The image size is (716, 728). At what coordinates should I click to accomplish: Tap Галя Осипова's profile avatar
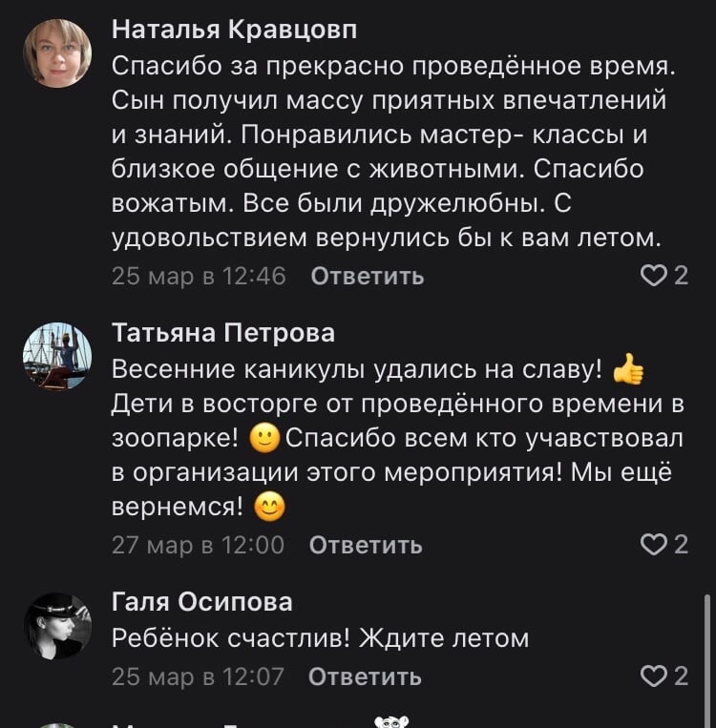tap(57, 626)
